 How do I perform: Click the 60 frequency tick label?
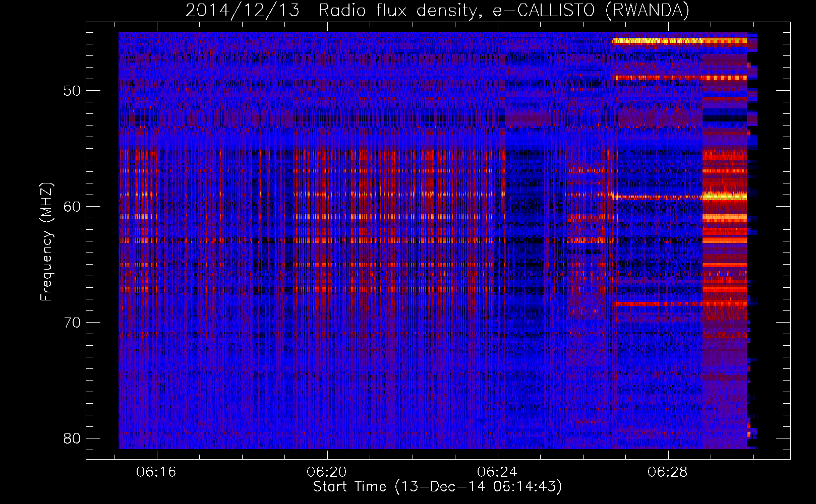72,207
